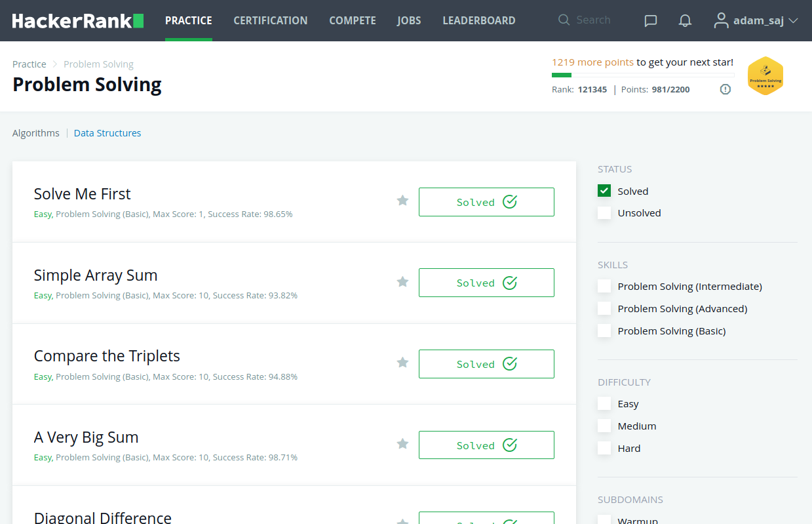The height and width of the screenshot is (524, 812).
Task: Enable Problem Solving (Advanced) skill filter
Action: tap(604, 309)
